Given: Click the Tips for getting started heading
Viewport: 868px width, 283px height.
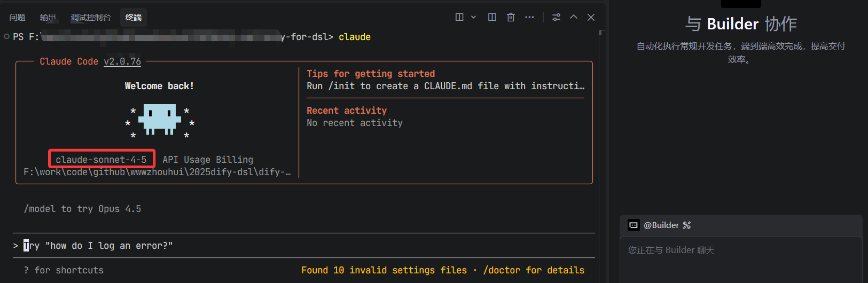Looking at the screenshot, I should tap(371, 74).
